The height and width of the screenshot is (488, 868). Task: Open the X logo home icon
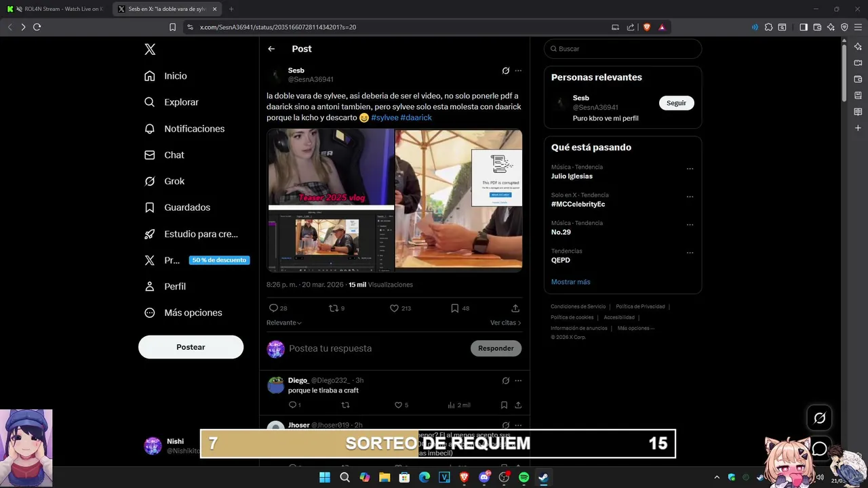(x=150, y=49)
